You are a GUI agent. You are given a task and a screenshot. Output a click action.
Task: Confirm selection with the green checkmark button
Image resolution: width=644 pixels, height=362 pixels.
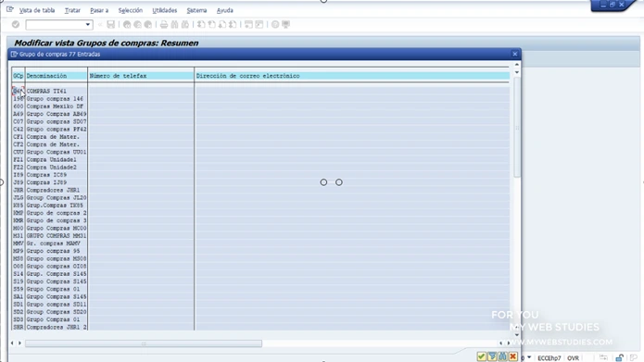pyautogui.click(x=481, y=356)
